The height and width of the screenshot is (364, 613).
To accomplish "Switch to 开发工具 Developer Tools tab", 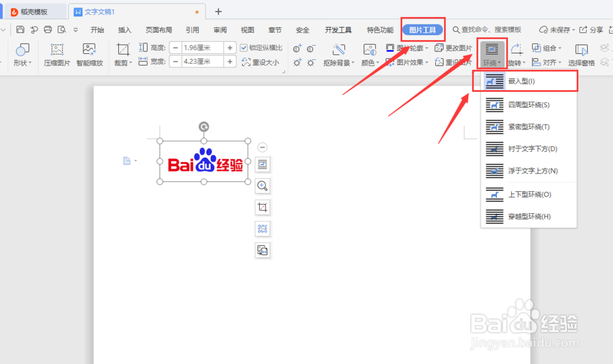I will [x=338, y=29].
